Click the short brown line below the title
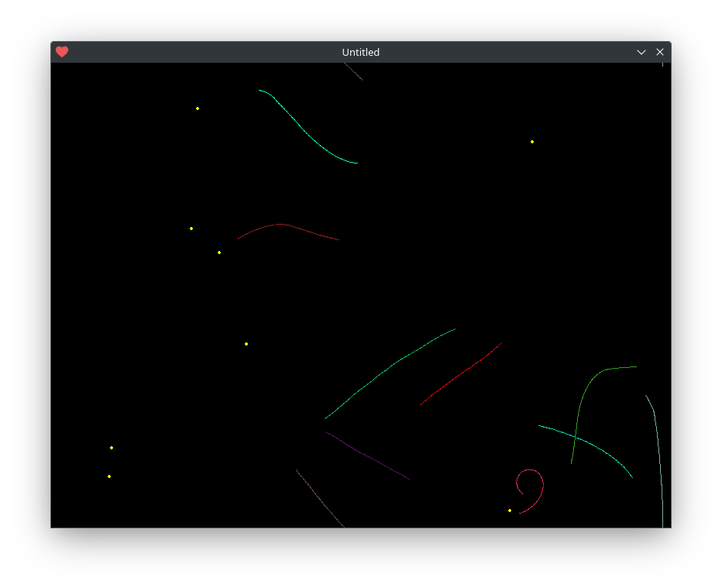The width and height of the screenshot is (722, 588). pyautogui.click(x=353, y=71)
